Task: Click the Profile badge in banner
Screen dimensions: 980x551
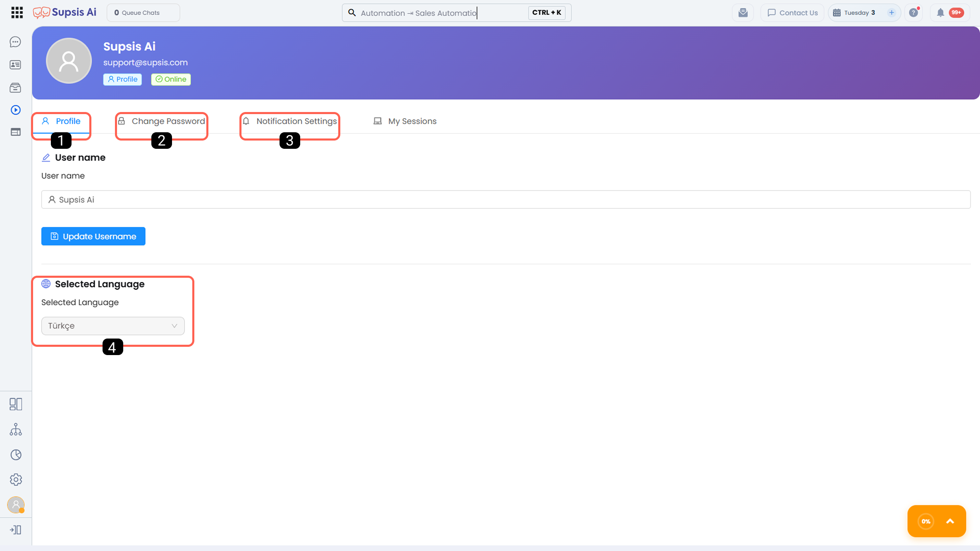Action: [122, 79]
